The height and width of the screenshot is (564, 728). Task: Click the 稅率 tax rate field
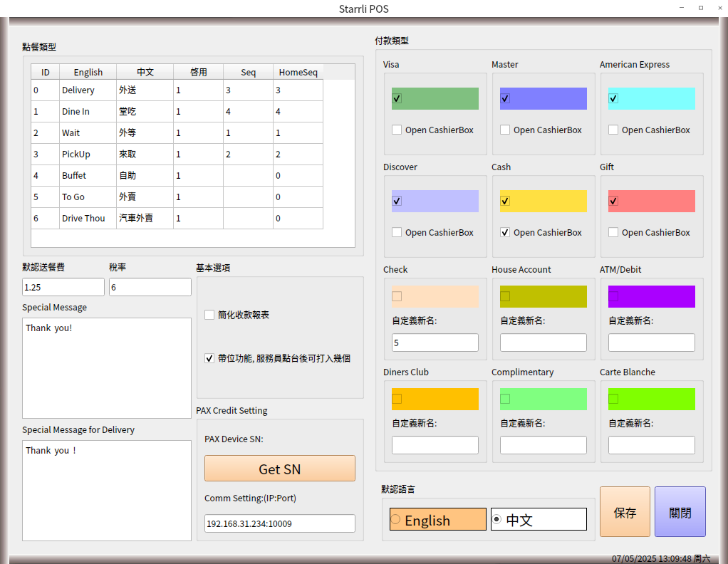pyautogui.click(x=150, y=287)
